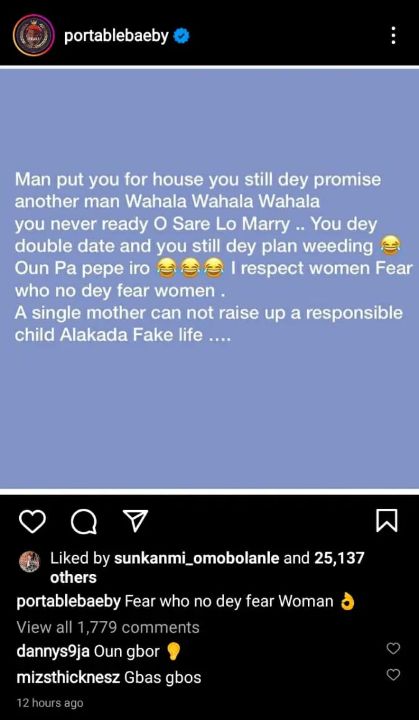Save the post with the bookmark icon

[x=386, y=521]
